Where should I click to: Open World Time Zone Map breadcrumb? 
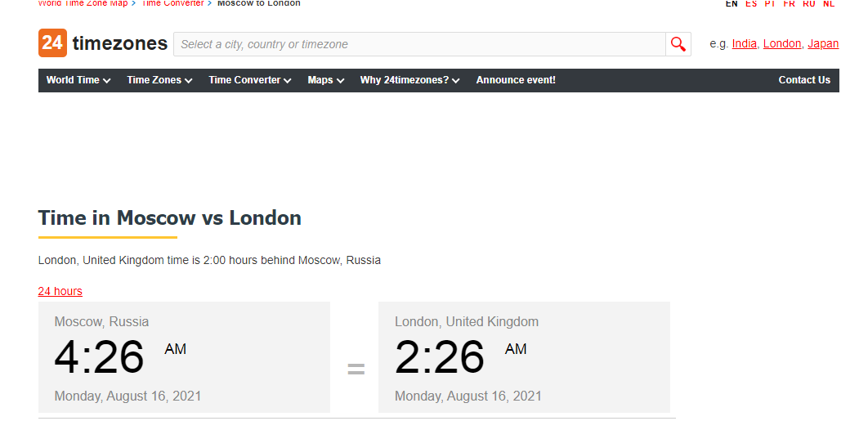83,3
